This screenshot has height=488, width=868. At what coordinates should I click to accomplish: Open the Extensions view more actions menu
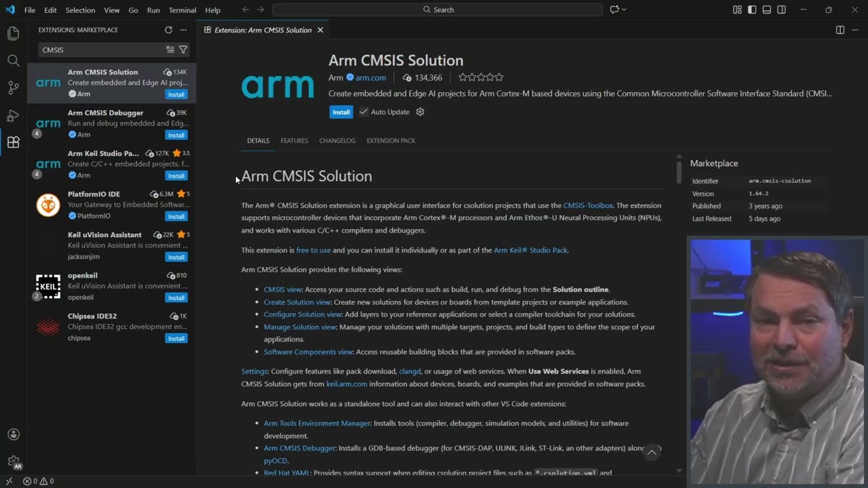[183, 30]
